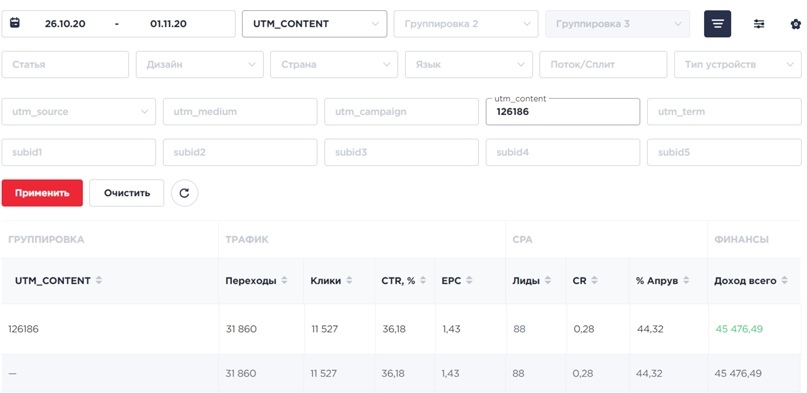807x393 pixels.
Task: Click the red Применить button
Action: click(x=42, y=193)
